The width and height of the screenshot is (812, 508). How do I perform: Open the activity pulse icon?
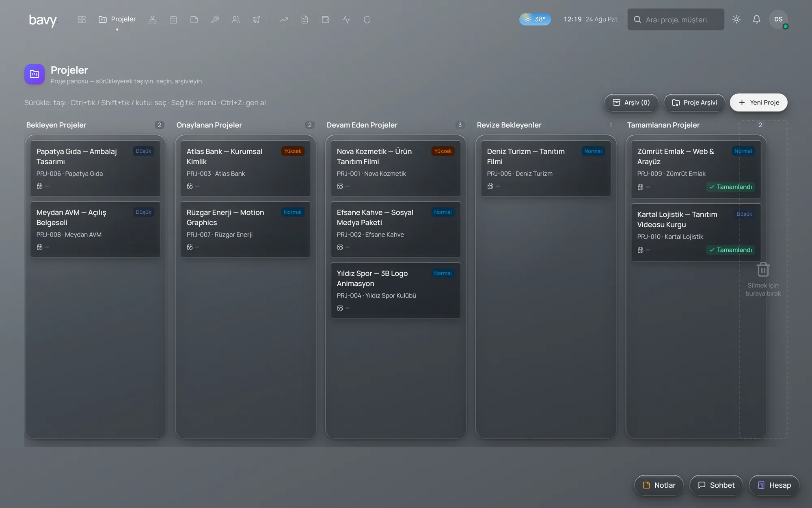[x=346, y=20]
